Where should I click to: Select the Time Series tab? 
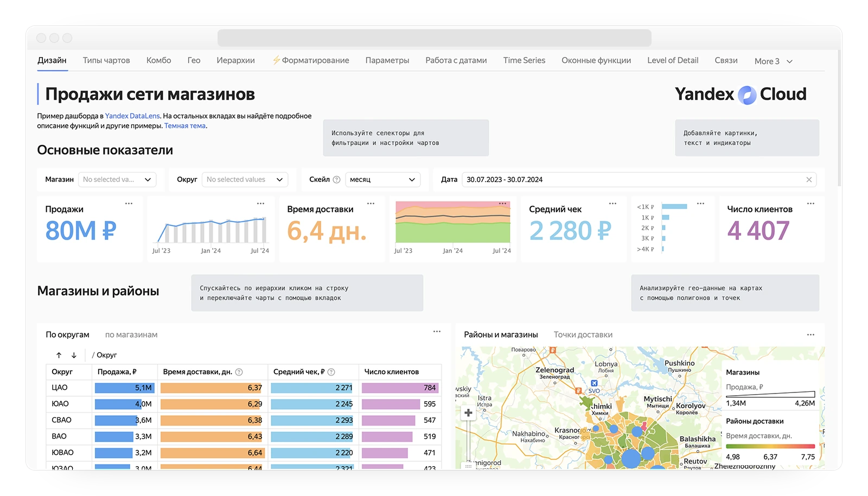(x=524, y=60)
